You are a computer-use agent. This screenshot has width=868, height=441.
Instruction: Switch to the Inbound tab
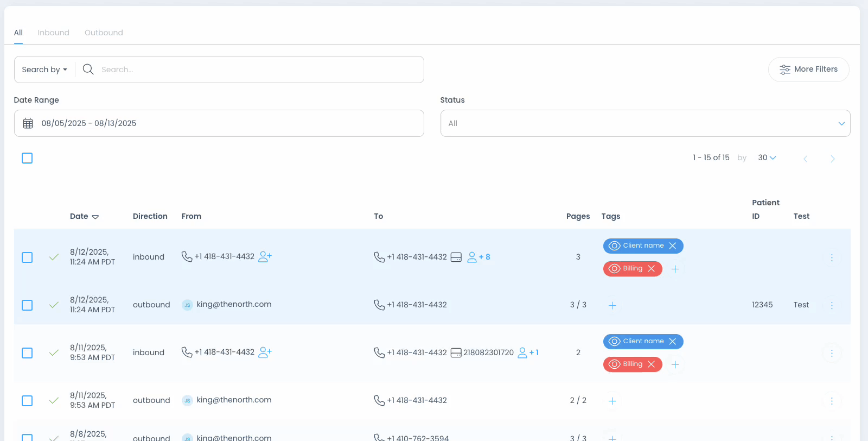(x=53, y=33)
